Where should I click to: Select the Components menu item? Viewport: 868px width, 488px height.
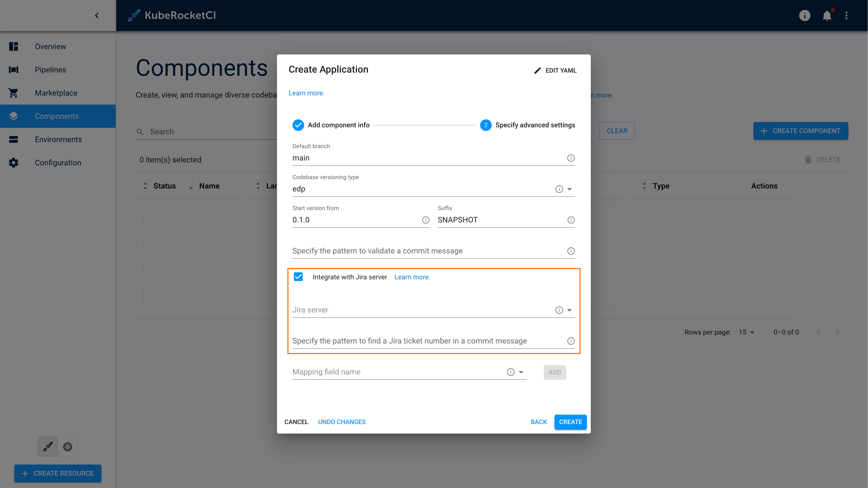tap(58, 116)
